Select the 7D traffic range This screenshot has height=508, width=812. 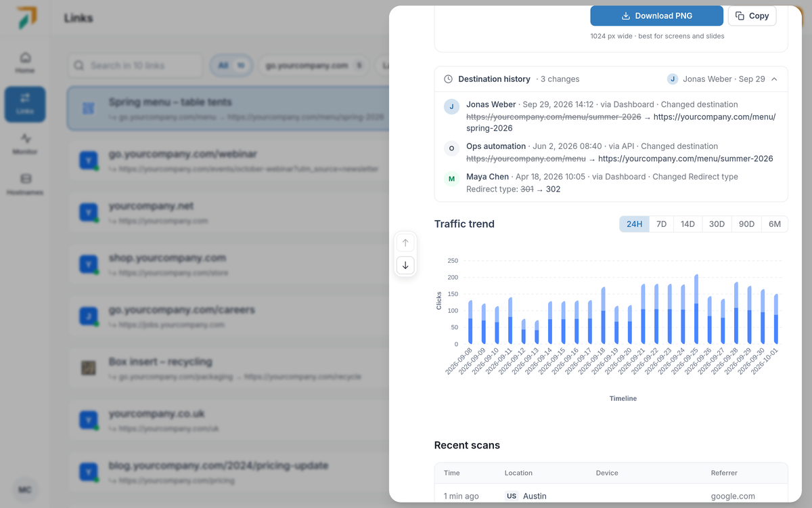point(661,224)
